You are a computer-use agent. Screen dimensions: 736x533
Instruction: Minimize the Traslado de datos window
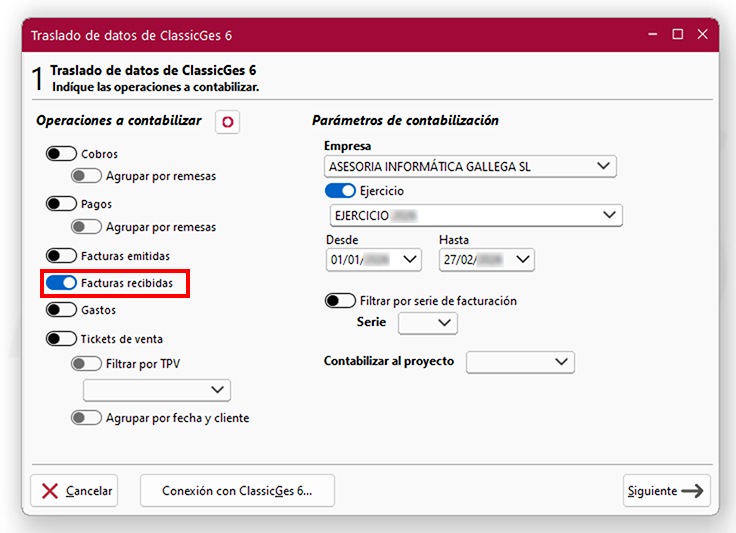pos(652,34)
